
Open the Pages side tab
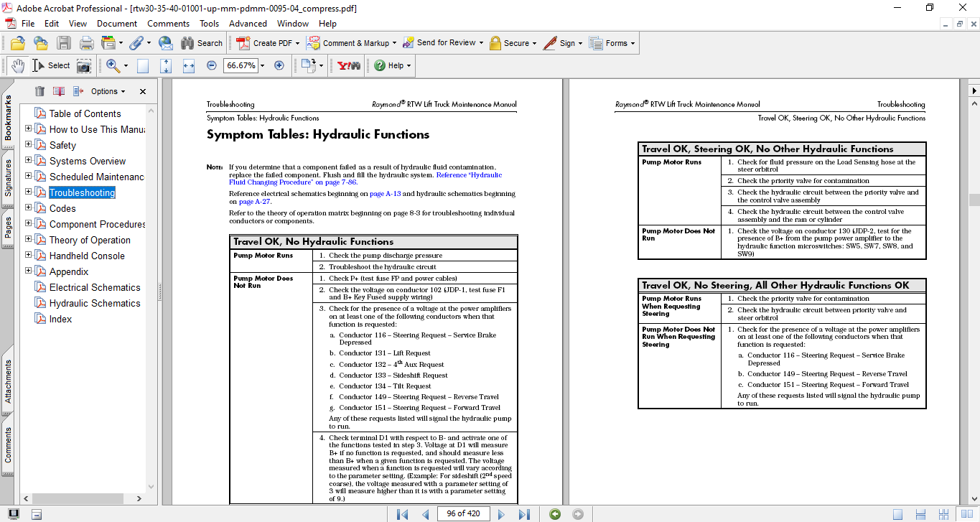(x=8, y=227)
